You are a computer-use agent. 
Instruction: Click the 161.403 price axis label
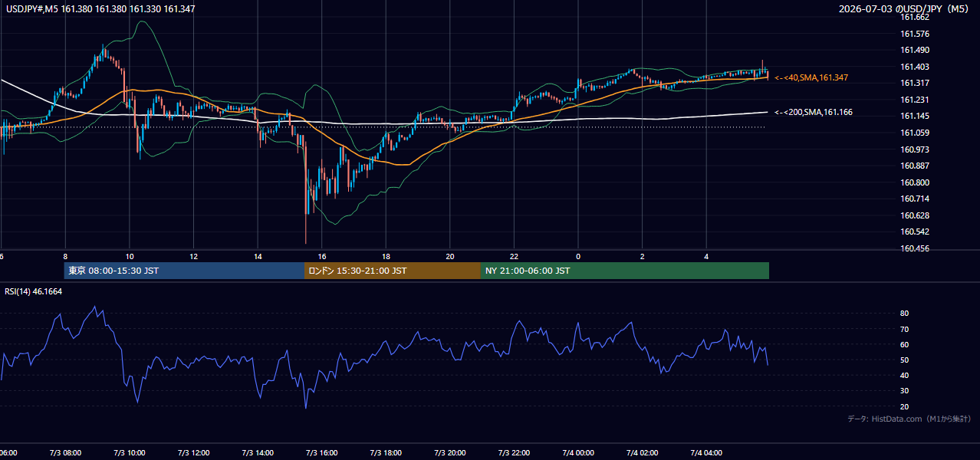(915, 67)
